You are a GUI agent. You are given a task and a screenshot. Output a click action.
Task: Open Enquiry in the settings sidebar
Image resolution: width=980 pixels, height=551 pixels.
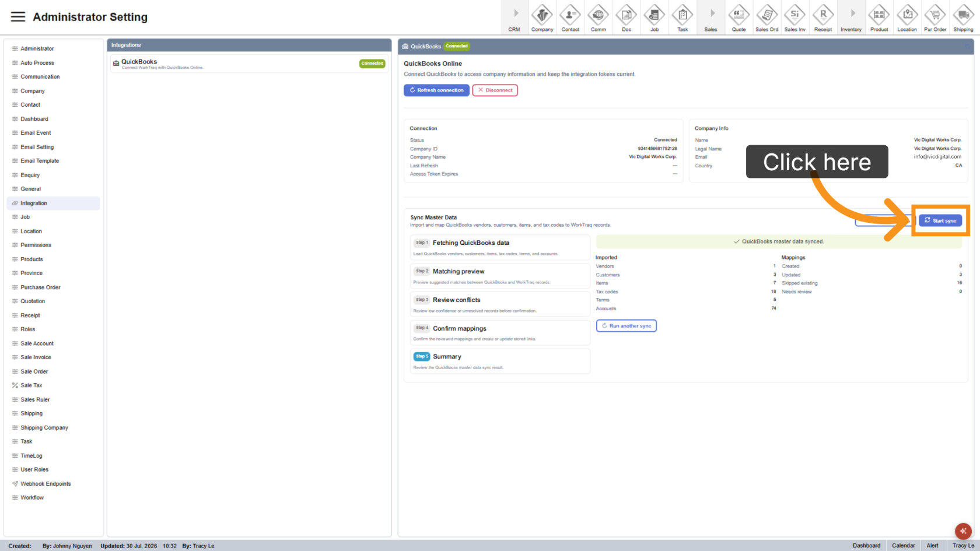tap(53, 175)
